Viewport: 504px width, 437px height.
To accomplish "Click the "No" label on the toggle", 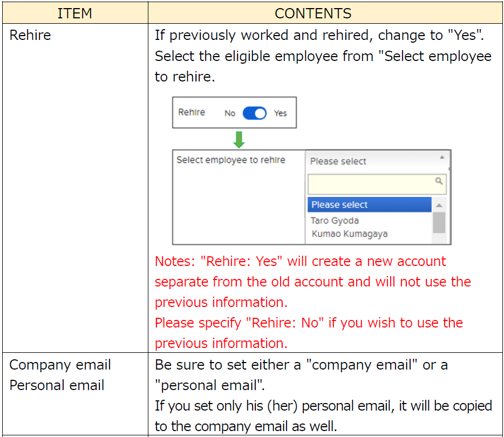I will coord(230,114).
